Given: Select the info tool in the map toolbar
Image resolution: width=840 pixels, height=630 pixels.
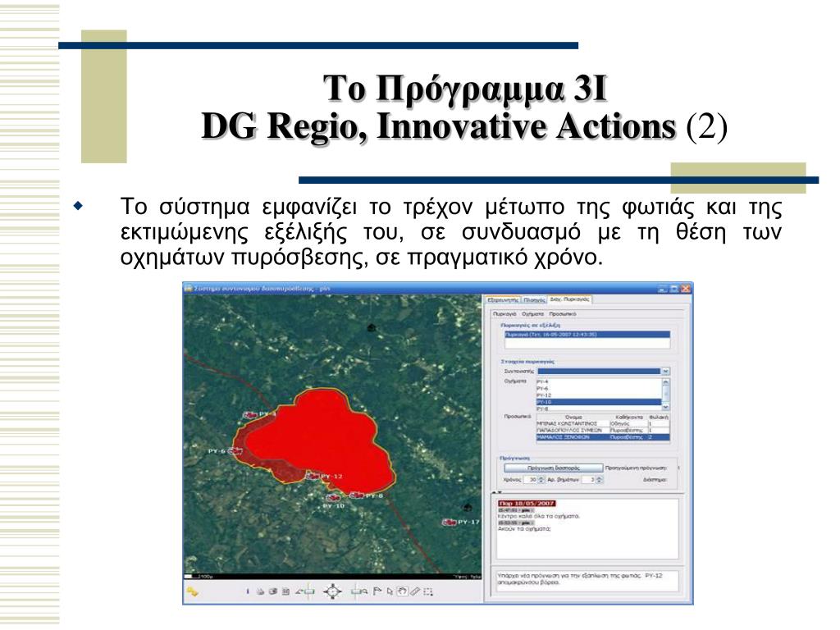Looking at the screenshot, I should tap(248, 591).
